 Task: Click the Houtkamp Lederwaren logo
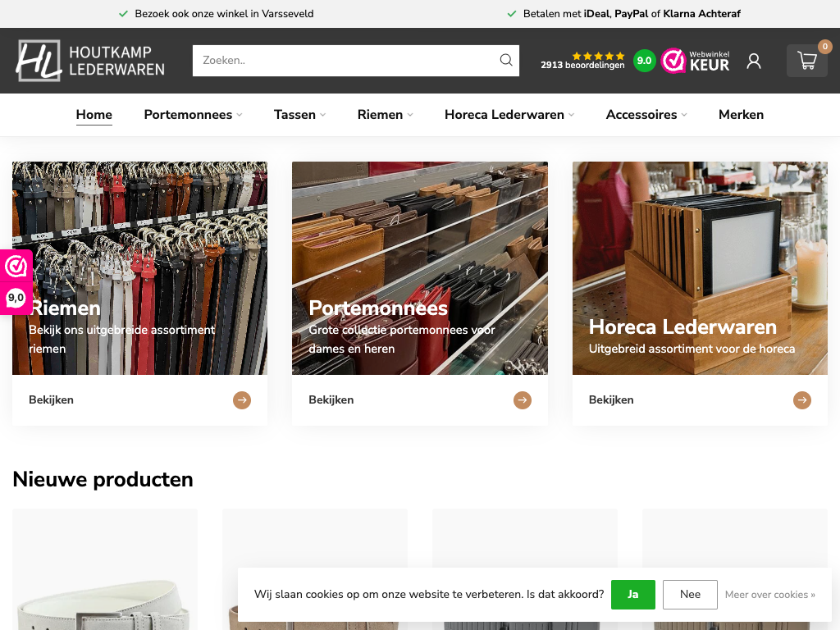coord(90,61)
